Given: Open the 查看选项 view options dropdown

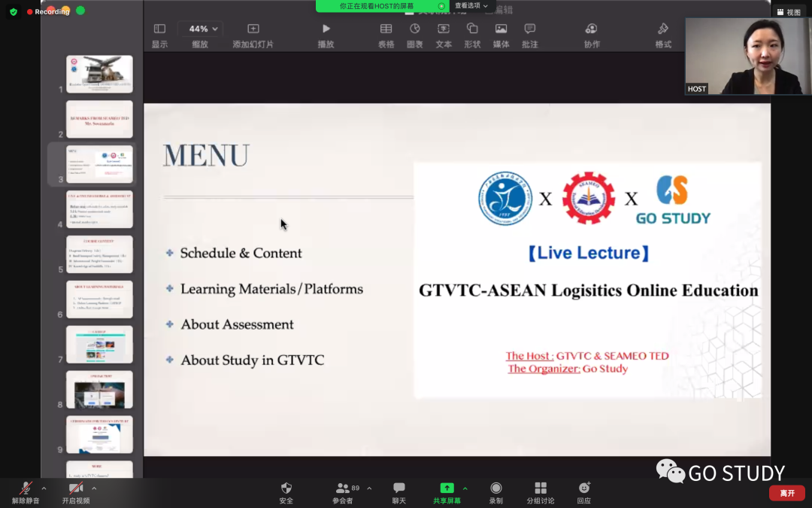Looking at the screenshot, I should 471,6.
